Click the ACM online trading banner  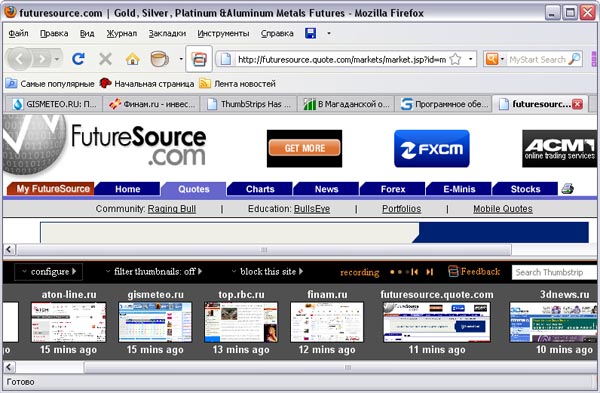pyautogui.click(x=559, y=148)
